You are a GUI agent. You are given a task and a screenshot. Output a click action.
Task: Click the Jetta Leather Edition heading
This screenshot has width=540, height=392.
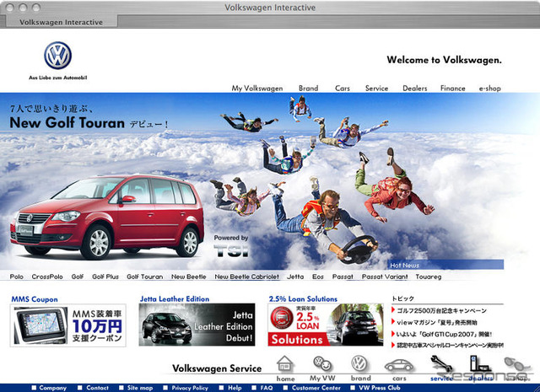pos(175,298)
